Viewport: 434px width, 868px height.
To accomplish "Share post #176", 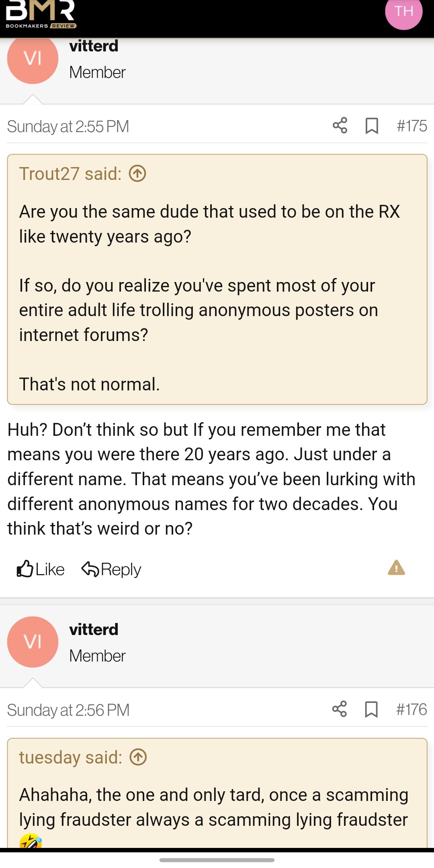I will (340, 709).
